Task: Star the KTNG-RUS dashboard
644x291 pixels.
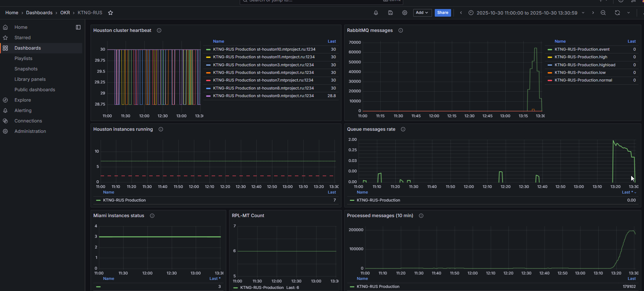Action: coord(110,13)
